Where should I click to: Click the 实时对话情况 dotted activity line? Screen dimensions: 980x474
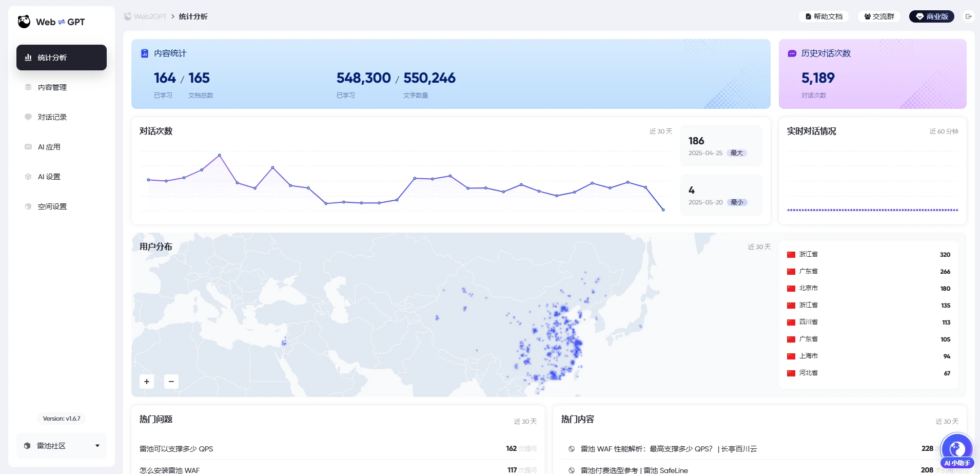tap(873, 210)
